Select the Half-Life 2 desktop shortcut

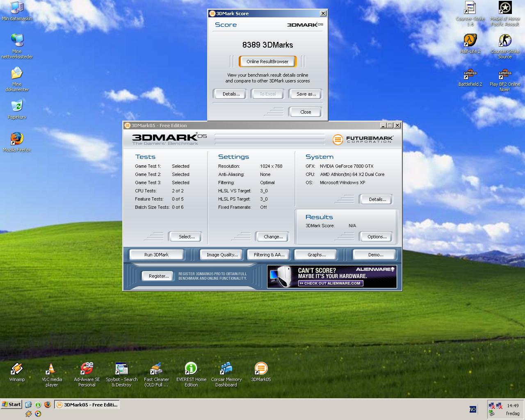[x=470, y=44]
